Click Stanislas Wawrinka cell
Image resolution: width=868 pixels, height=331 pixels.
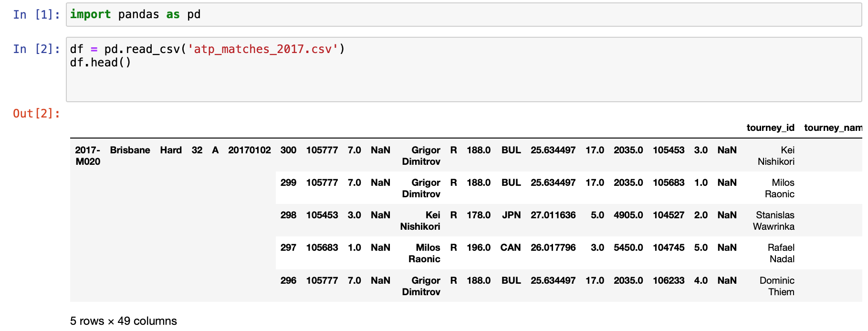click(x=774, y=221)
